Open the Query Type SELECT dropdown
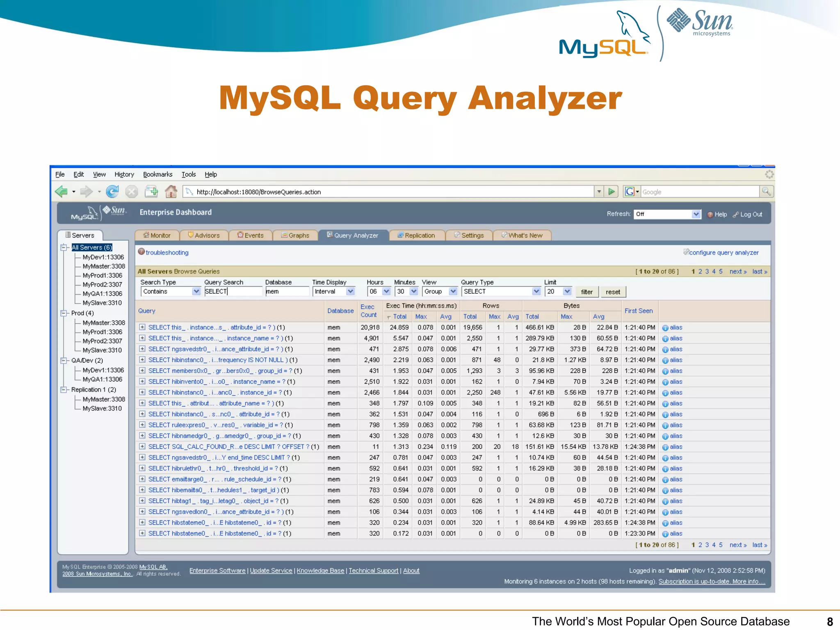840x630 pixels. pos(501,291)
